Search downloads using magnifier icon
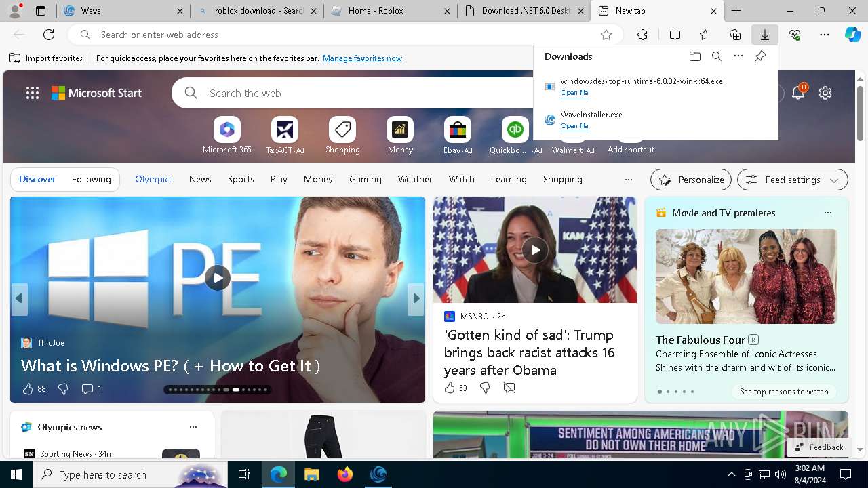This screenshot has width=868, height=488. (716, 56)
